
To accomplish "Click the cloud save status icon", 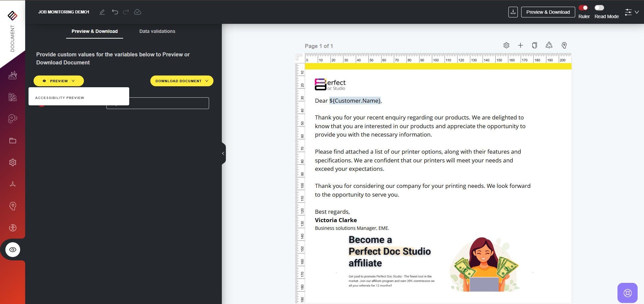I will [x=138, y=12].
